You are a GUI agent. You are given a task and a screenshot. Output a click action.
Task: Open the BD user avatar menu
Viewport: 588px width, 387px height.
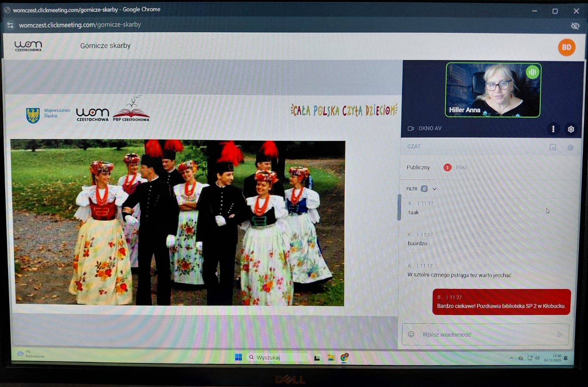[566, 47]
